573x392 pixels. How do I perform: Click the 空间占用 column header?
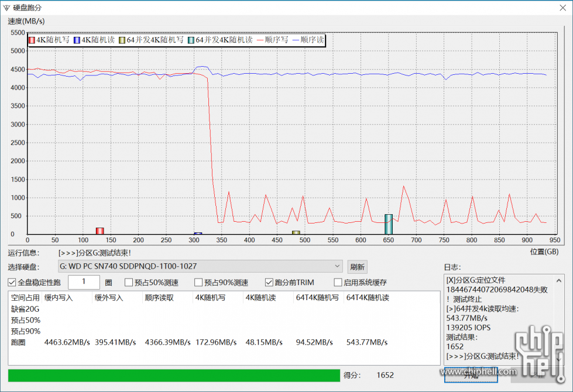25,298
